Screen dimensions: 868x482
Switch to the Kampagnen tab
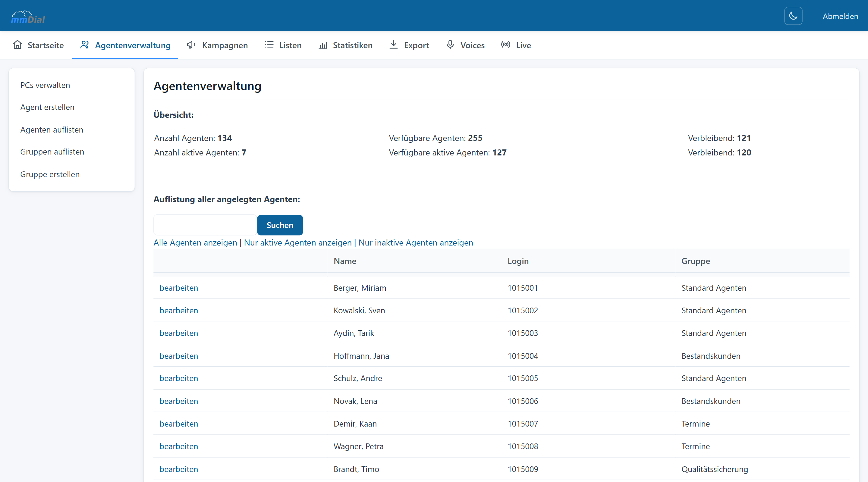coord(217,45)
